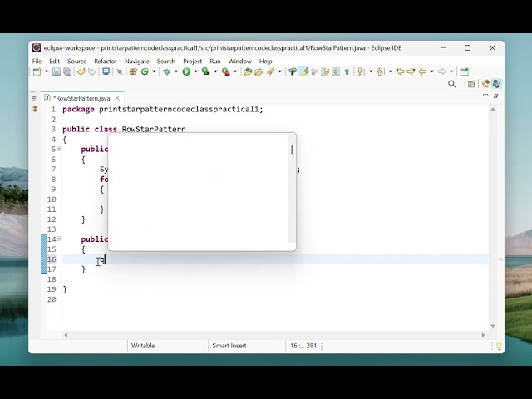This screenshot has width=532, height=399.
Task: Open the Debug configurations dropdown arrow
Action: pyautogui.click(x=175, y=71)
